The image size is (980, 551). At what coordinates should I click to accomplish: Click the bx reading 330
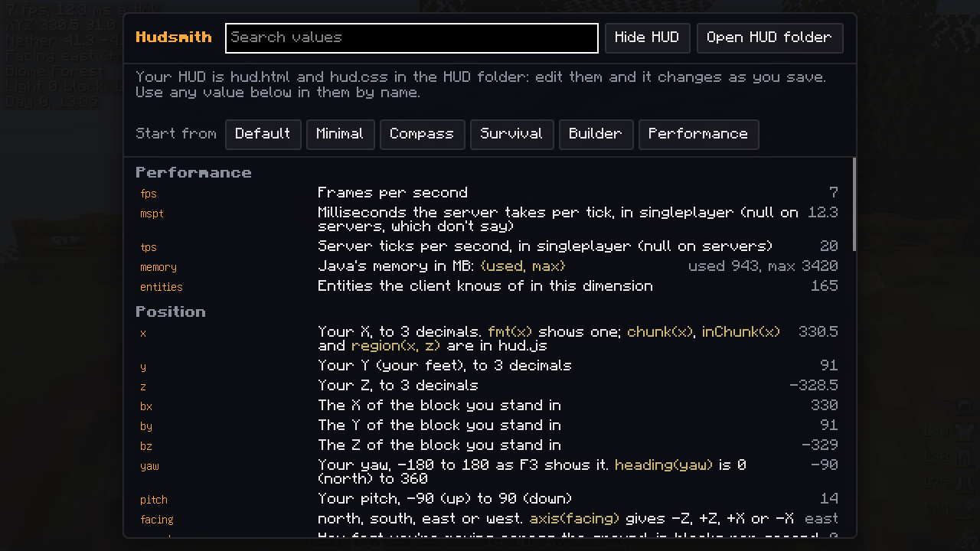(x=825, y=406)
